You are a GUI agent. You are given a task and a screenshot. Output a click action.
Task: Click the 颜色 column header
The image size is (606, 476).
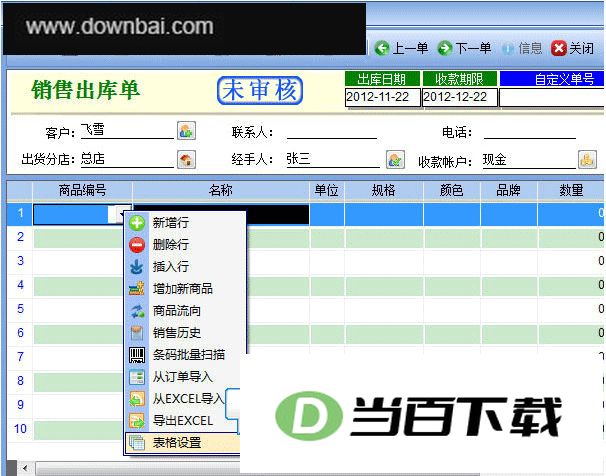(451, 190)
